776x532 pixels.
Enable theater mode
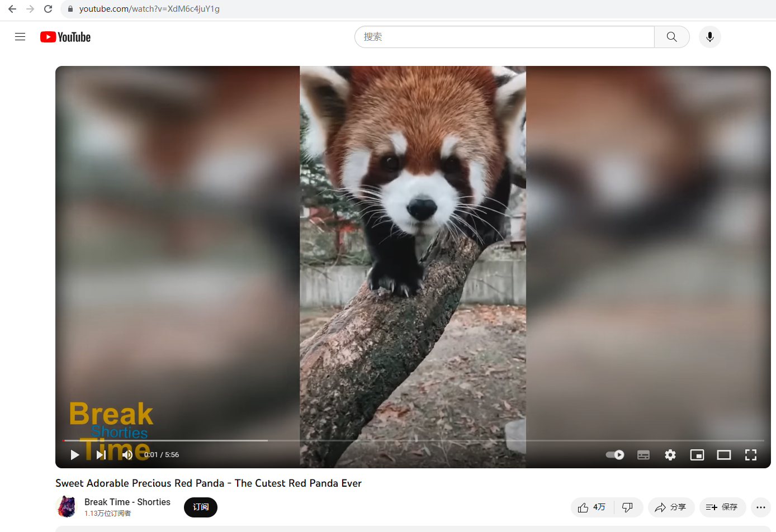[724, 455]
